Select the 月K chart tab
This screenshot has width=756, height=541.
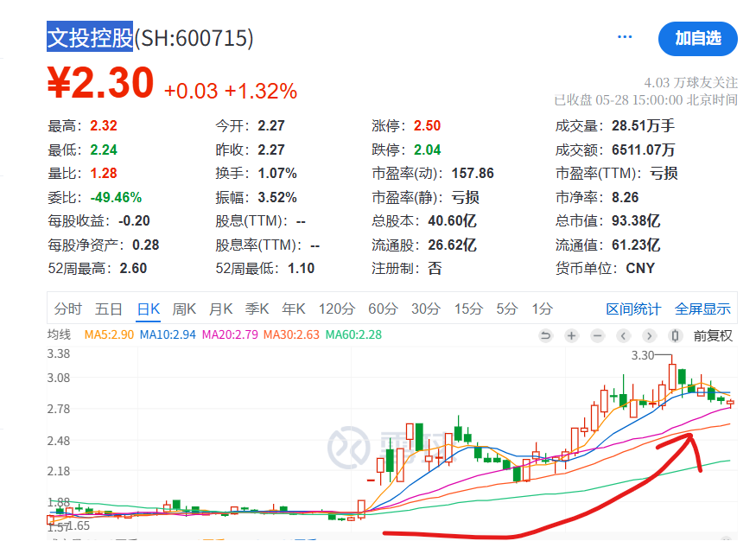[x=221, y=309]
